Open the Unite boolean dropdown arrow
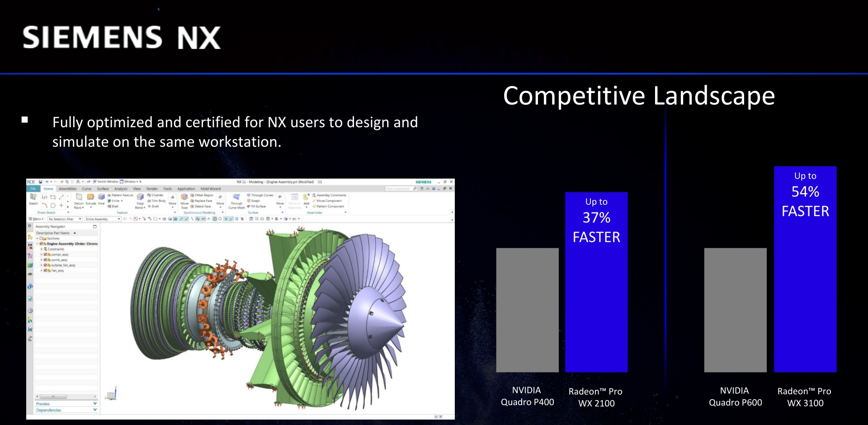The image size is (868, 425). pyautogui.click(x=122, y=201)
